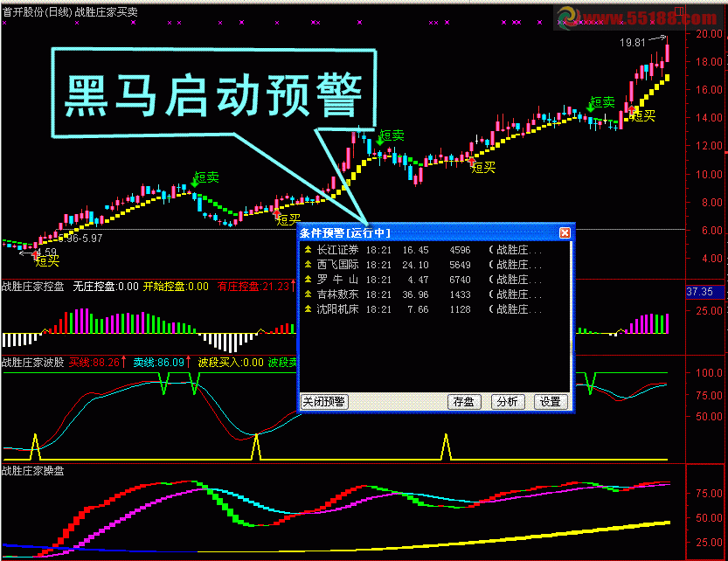This screenshot has height=561, width=728.
Task: Click the 无庄控盘:0.00 value label
Action: pyautogui.click(x=106, y=287)
